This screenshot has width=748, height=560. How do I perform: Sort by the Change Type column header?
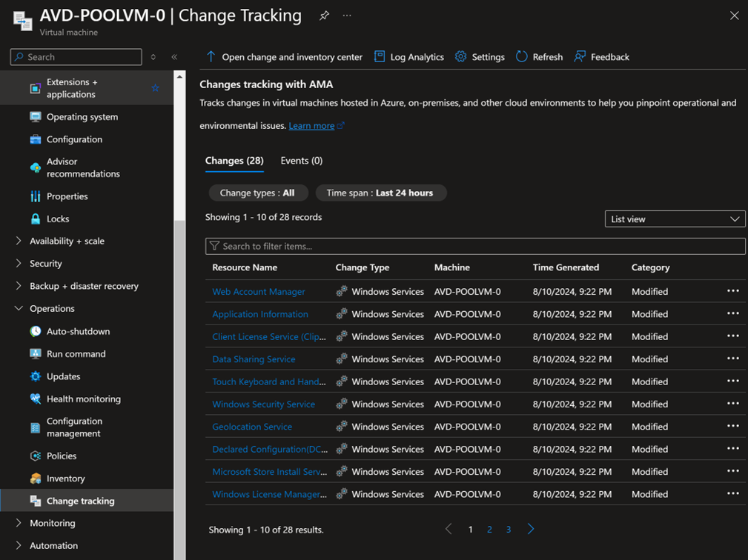pyautogui.click(x=362, y=267)
